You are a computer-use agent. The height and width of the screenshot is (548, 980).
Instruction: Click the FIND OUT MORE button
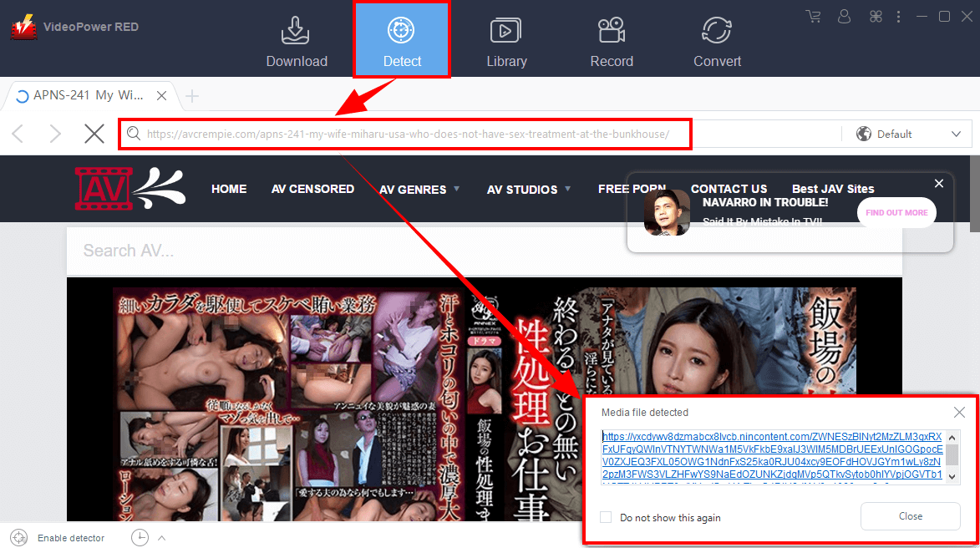click(x=896, y=212)
